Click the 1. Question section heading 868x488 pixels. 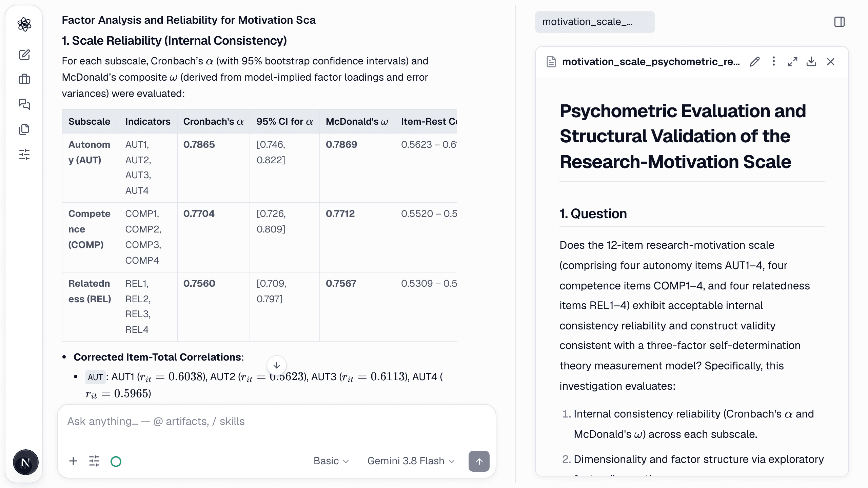pos(593,214)
